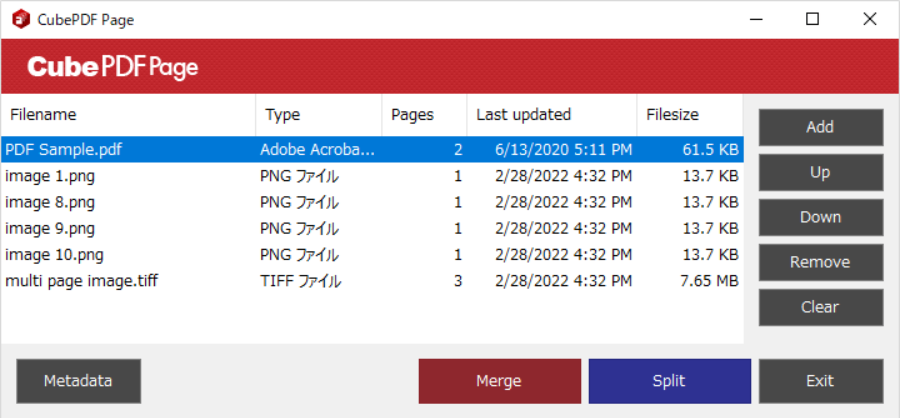This screenshot has height=418, width=900.
Task: Exit the application
Action: click(x=820, y=381)
